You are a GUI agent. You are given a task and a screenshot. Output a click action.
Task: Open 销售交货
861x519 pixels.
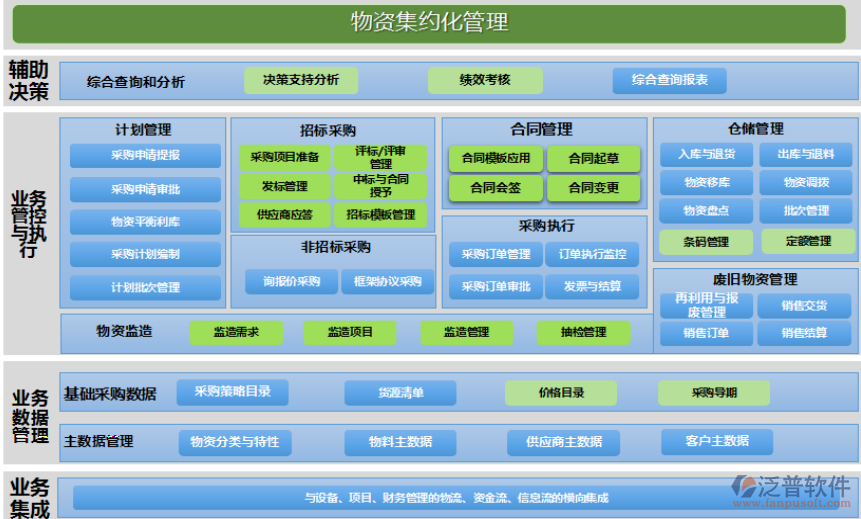(804, 306)
